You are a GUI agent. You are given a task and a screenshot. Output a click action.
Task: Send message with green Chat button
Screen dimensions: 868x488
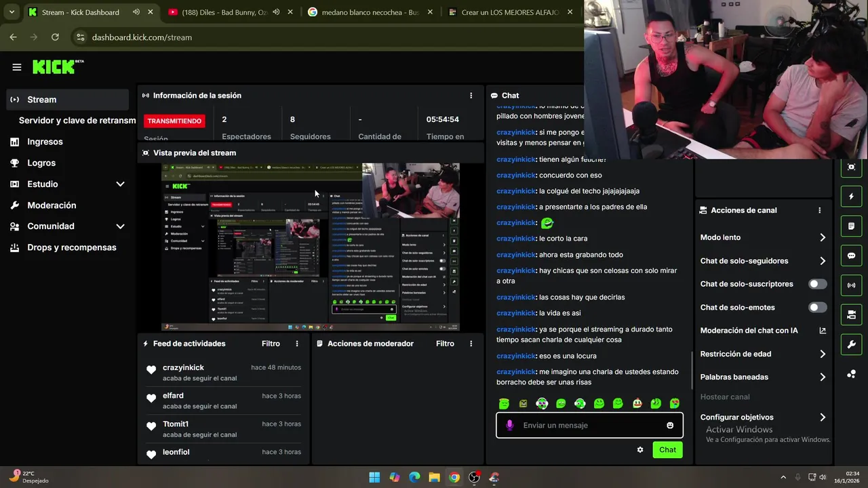667,449
